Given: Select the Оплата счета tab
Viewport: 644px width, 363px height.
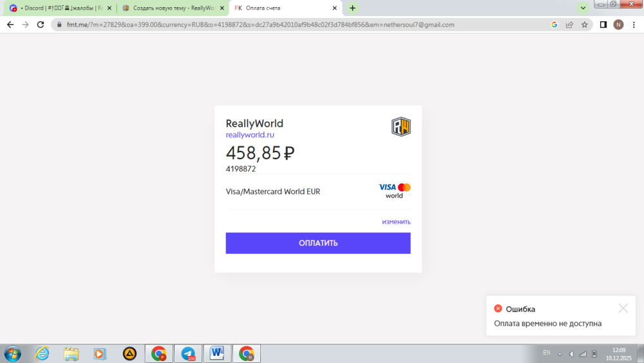Looking at the screenshot, I should coord(285,8).
